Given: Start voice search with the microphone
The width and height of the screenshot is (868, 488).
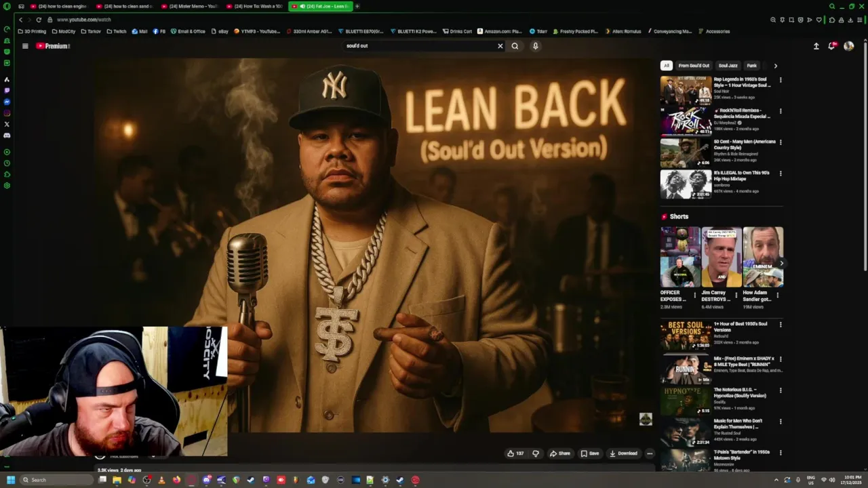Looking at the screenshot, I should click(535, 46).
